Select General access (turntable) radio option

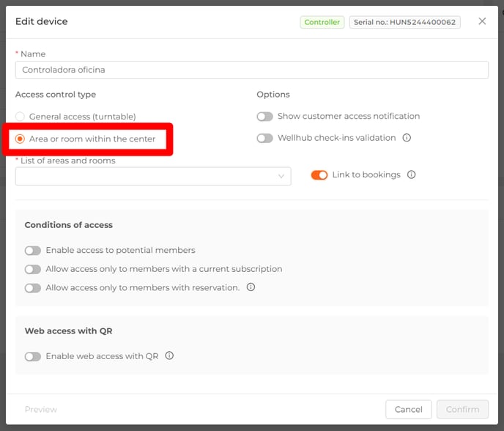click(20, 117)
